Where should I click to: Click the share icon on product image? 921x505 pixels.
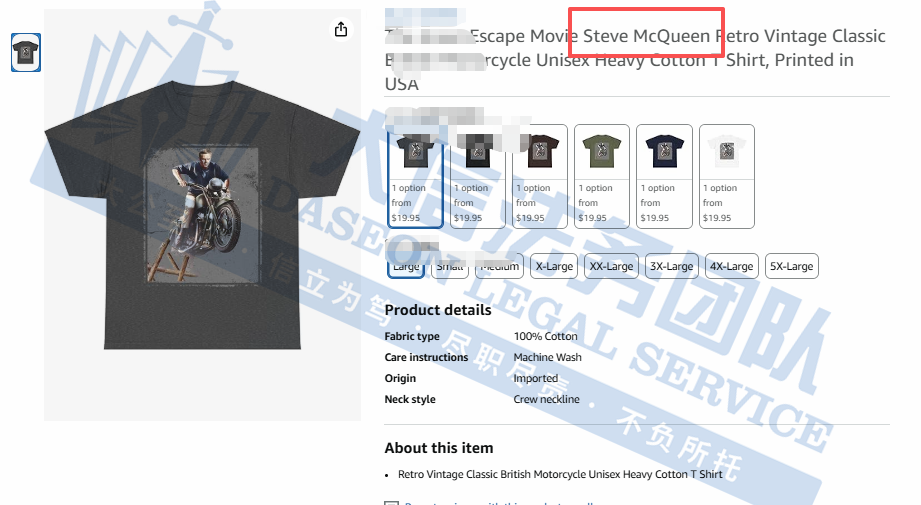(x=341, y=29)
